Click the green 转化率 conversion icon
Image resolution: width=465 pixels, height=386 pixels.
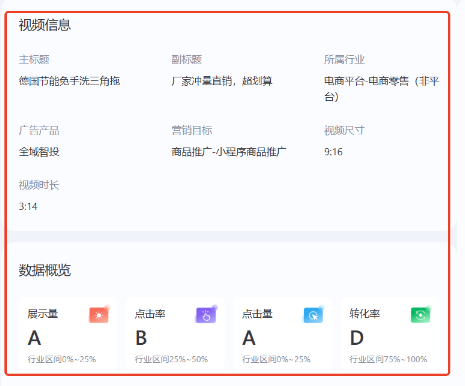tap(421, 315)
